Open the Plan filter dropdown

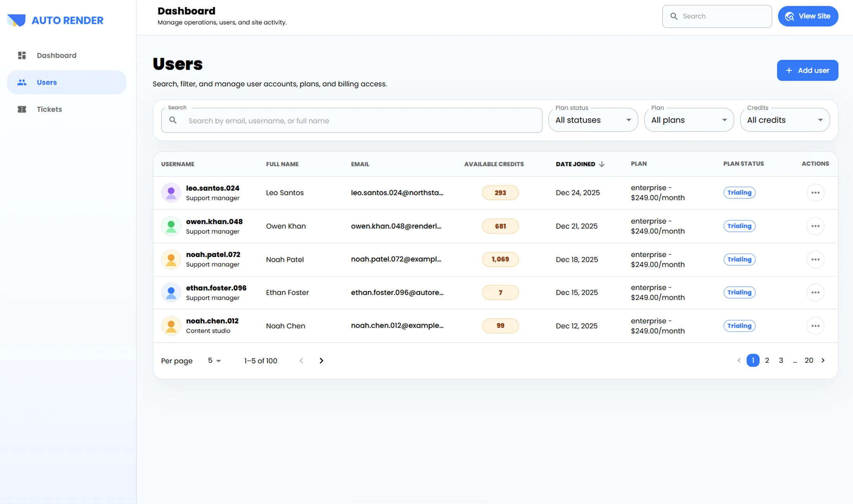(689, 120)
